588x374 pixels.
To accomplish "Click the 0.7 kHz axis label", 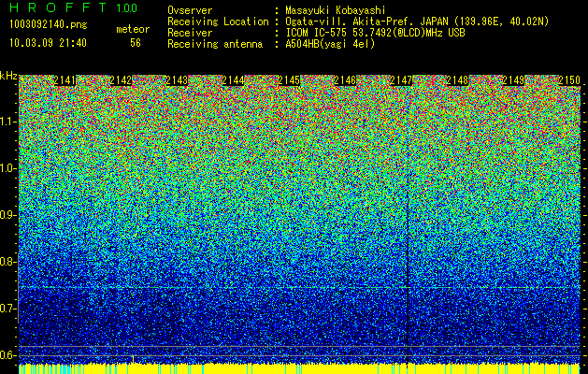I will (8, 309).
